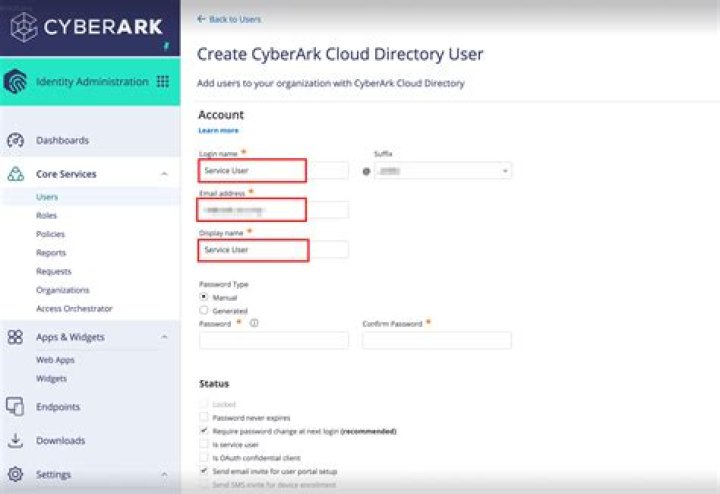Screen dimensions: 720x494
Task: Open Reports in the sidebar
Action: (x=51, y=253)
